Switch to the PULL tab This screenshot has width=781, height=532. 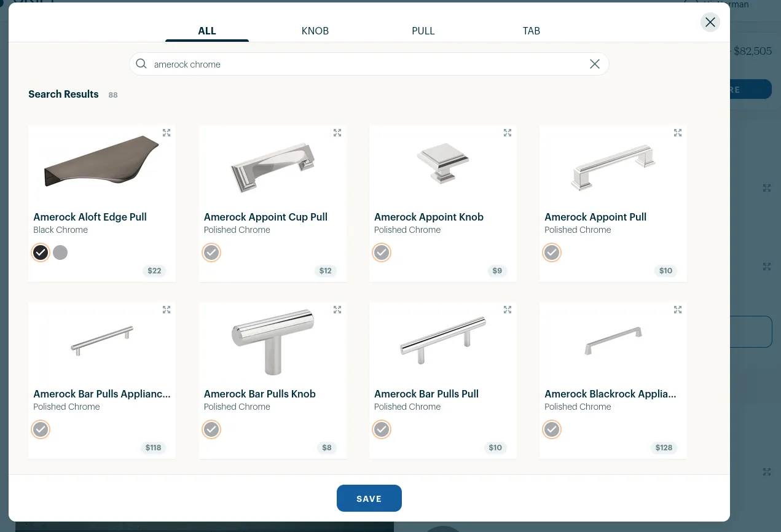click(x=423, y=31)
